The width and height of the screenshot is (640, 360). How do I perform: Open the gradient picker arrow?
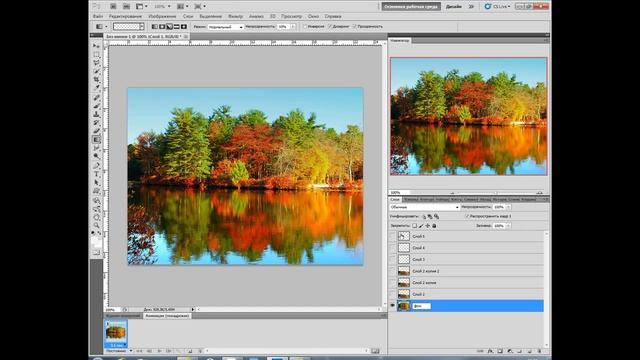142,27
